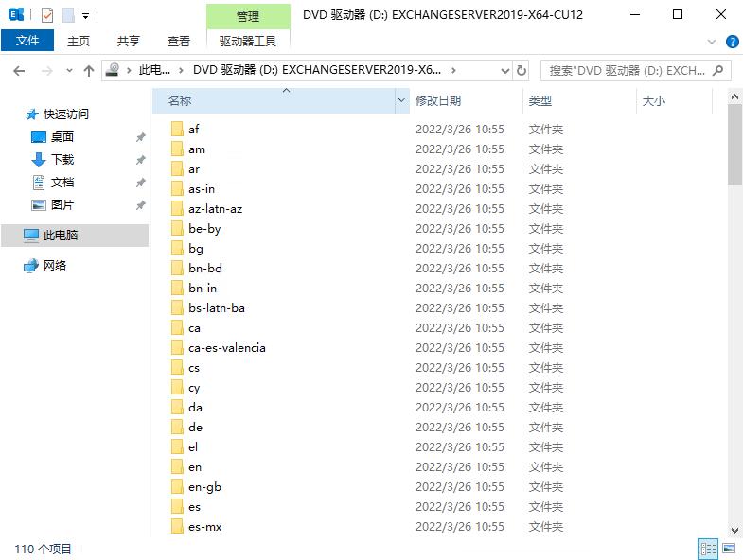
Task: Expand the chevron after 此电... in the breadcrumb
Action: [181, 71]
